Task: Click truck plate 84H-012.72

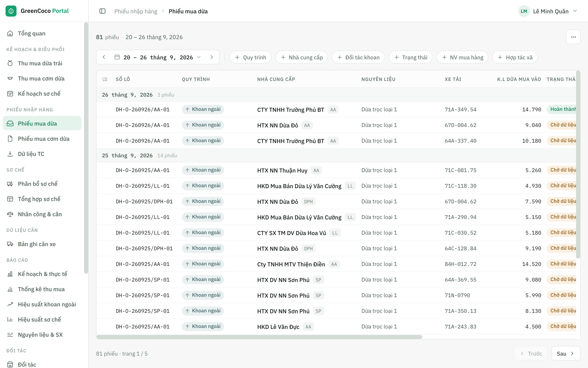Action: click(461, 264)
